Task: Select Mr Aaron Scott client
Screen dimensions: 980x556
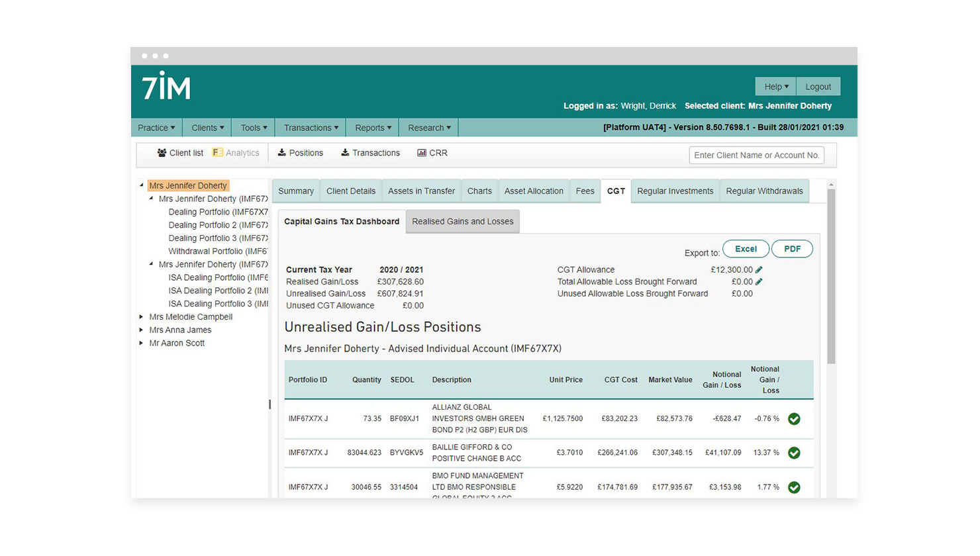Action: click(x=177, y=343)
